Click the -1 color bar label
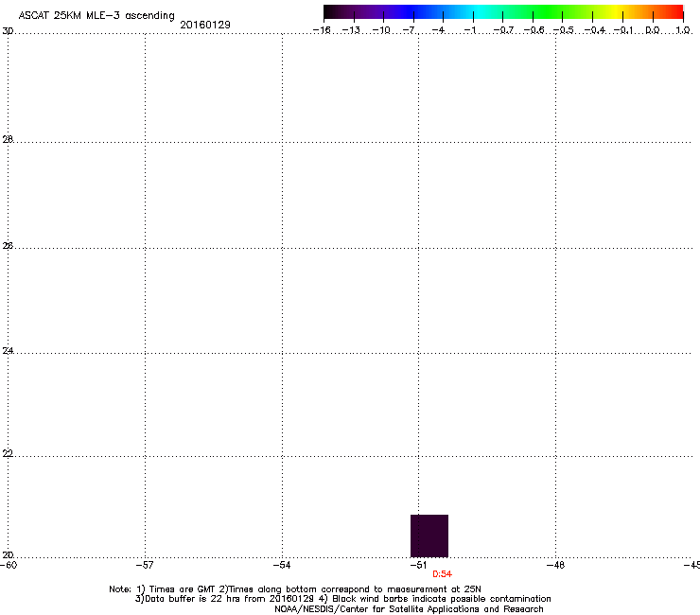The width and height of the screenshot is (700, 615). pos(469,30)
